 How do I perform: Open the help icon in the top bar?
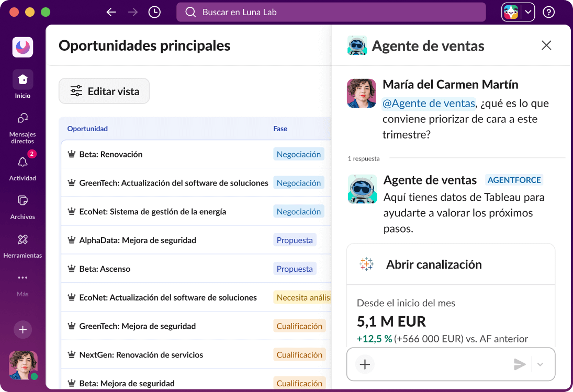(x=548, y=11)
